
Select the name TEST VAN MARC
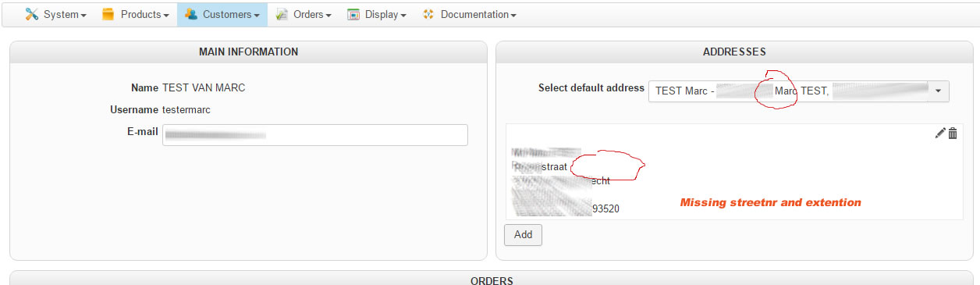pyautogui.click(x=204, y=87)
